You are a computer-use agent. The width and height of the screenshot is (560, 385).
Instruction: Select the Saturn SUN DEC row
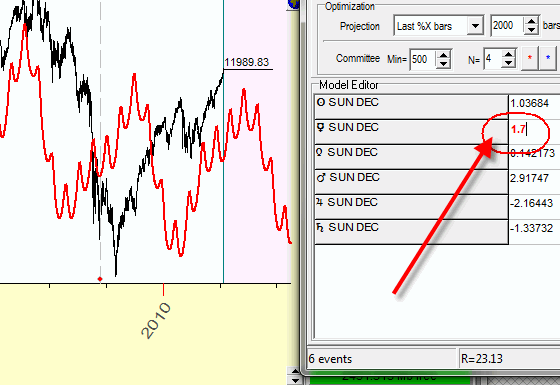(411, 232)
